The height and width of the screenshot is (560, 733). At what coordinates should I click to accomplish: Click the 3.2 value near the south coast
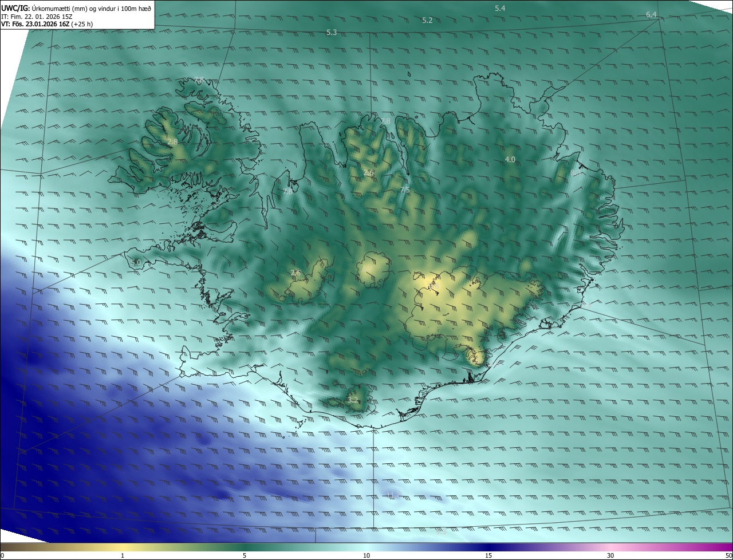[x=353, y=400]
